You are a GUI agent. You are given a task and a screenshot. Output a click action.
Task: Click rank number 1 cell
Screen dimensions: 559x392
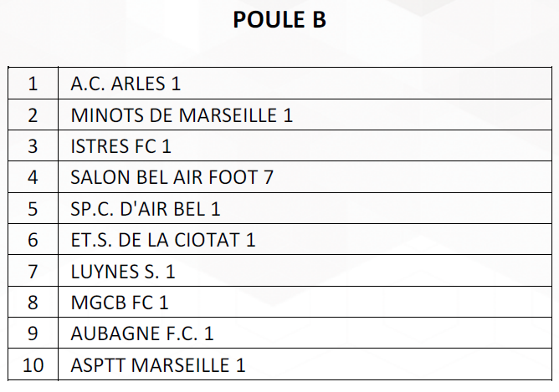pyautogui.click(x=33, y=84)
